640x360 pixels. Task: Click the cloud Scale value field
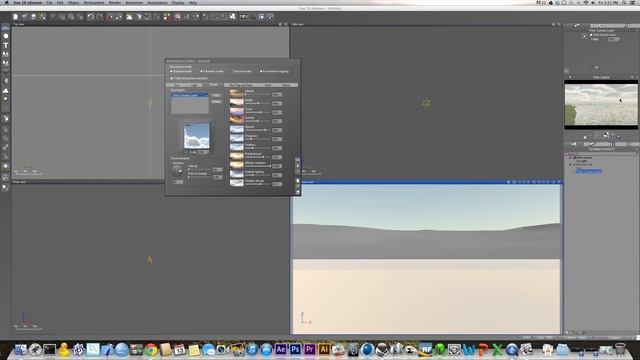[203, 152]
